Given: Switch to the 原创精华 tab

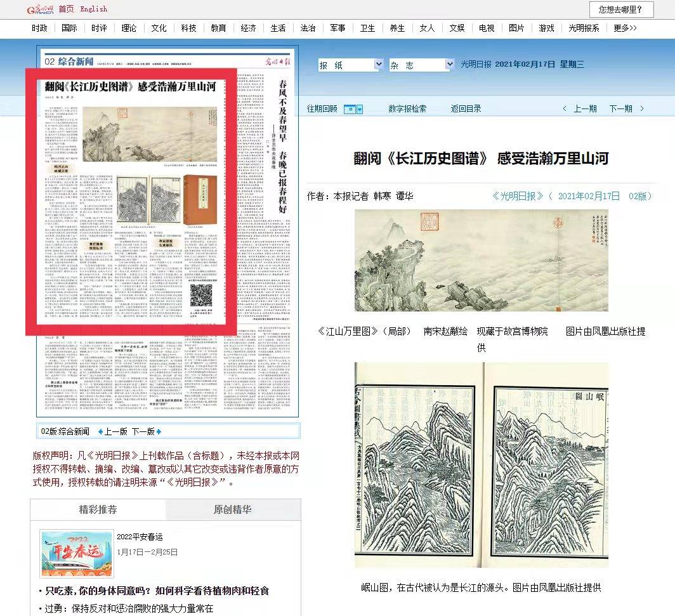Looking at the screenshot, I should point(233,509).
